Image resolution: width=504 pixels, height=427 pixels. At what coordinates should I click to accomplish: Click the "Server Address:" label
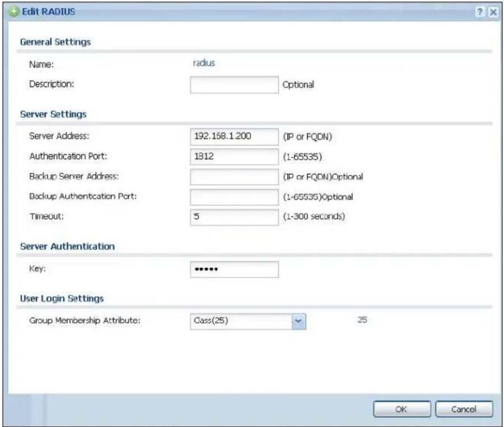[59, 136]
